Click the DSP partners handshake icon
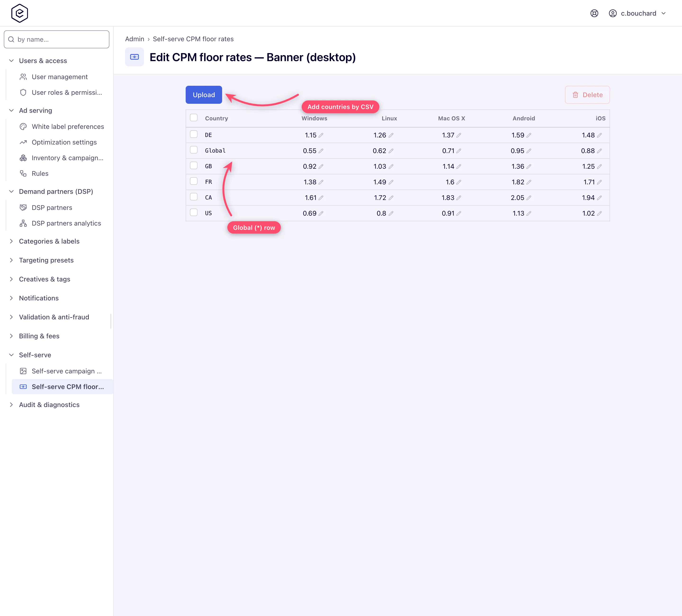This screenshot has height=616, width=682. 23,208
